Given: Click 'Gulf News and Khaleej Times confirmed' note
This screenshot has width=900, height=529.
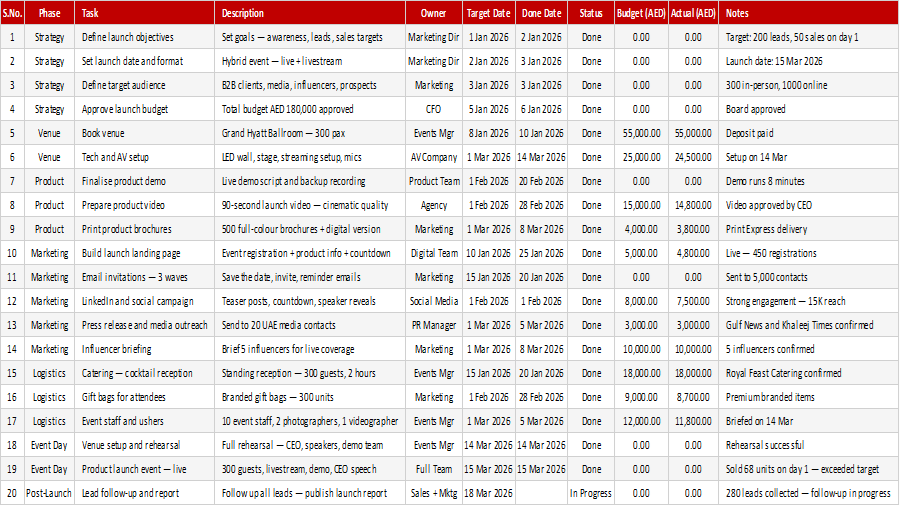Looking at the screenshot, I should [x=808, y=325].
